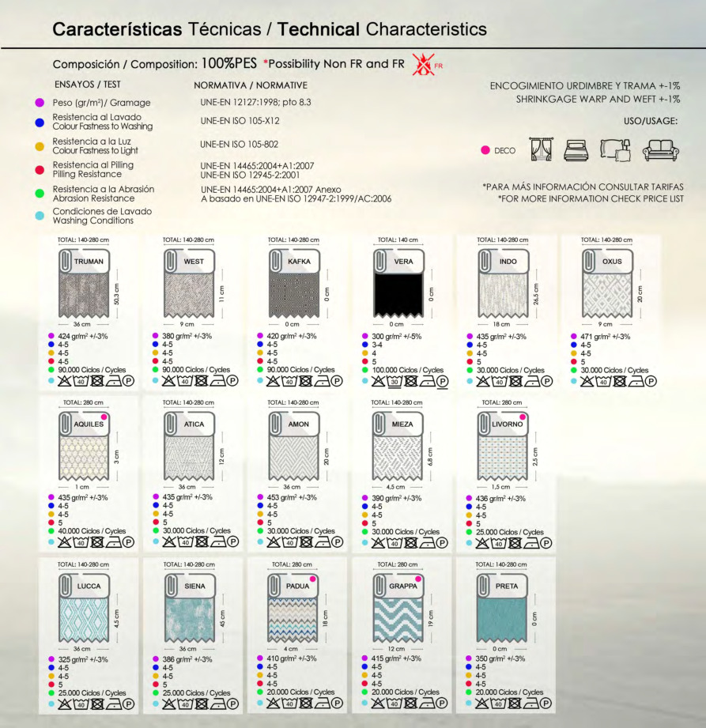This screenshot has height=728, width=706.
Task: Select the Mieza fabric pattern swatch
Action: point(398,458)
